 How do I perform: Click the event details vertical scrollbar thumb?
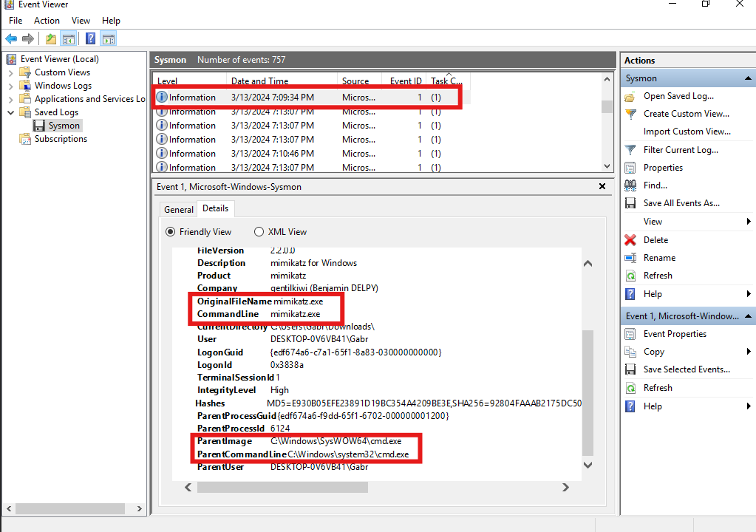[588, 392]
